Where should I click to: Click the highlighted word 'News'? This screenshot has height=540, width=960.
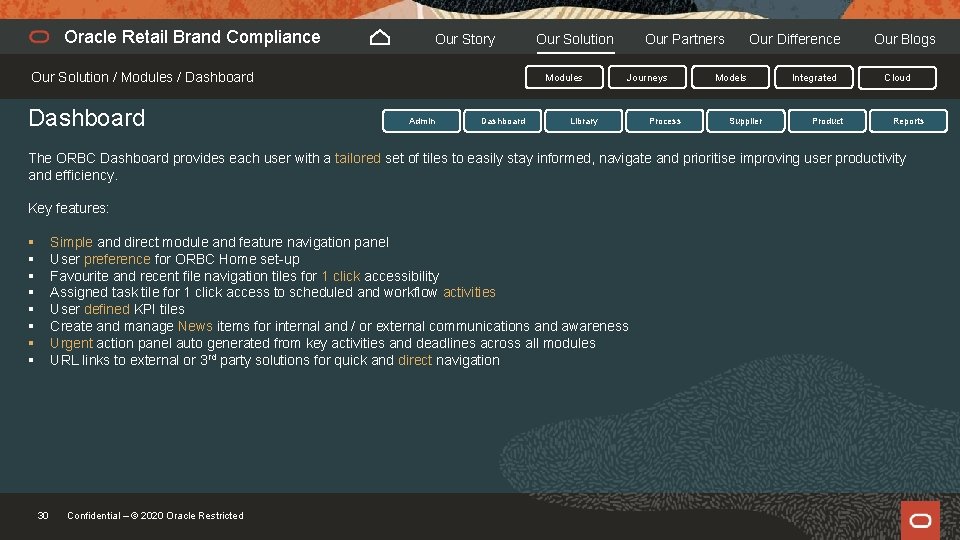195,326
